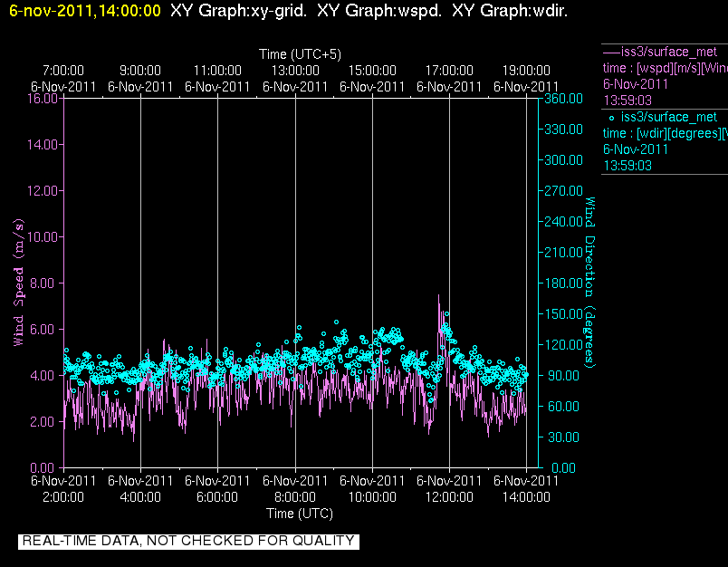728x567 pixels.
Task: Click the yellow timestamp 6-nov-2011,14:00:00
Action: [85, 10]
